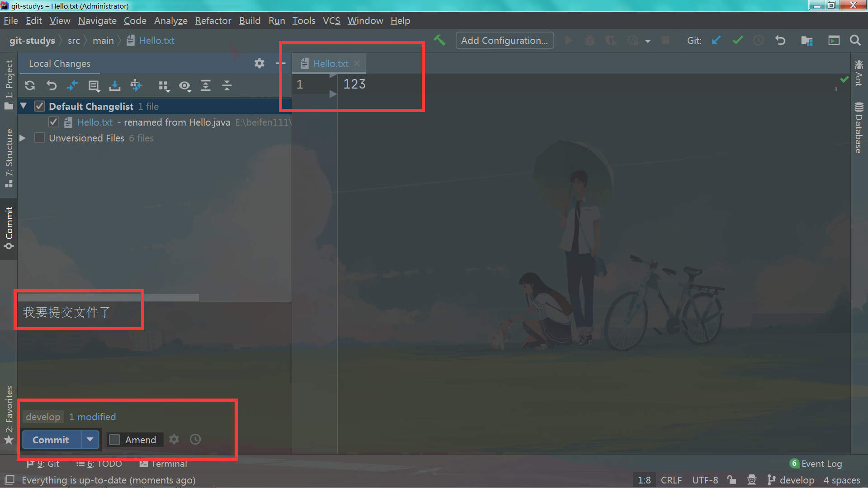The width and height of the screenshot is (868, 488).
Task: Click the refresh/update local changes icon
Action: (x=30, y=85)
